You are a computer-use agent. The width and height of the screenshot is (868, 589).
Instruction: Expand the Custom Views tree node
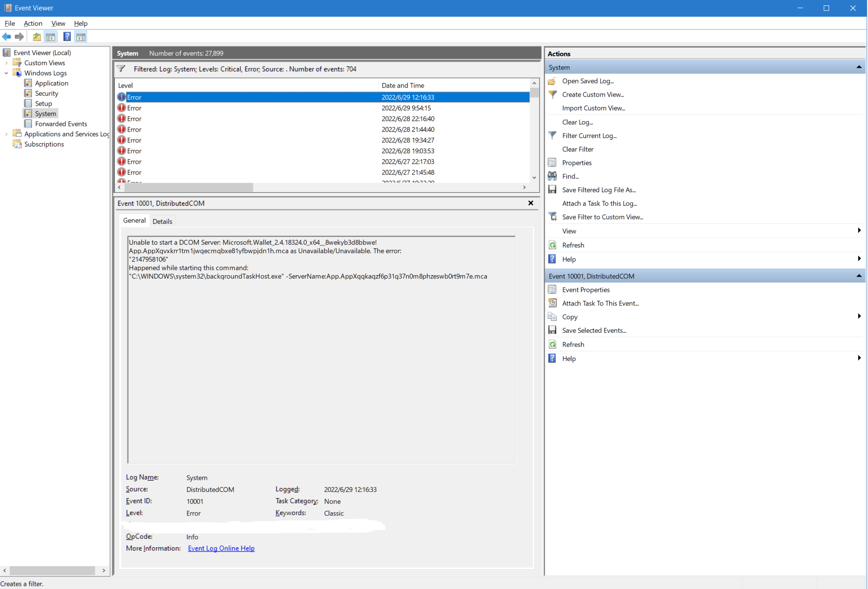tap(6, 63)
